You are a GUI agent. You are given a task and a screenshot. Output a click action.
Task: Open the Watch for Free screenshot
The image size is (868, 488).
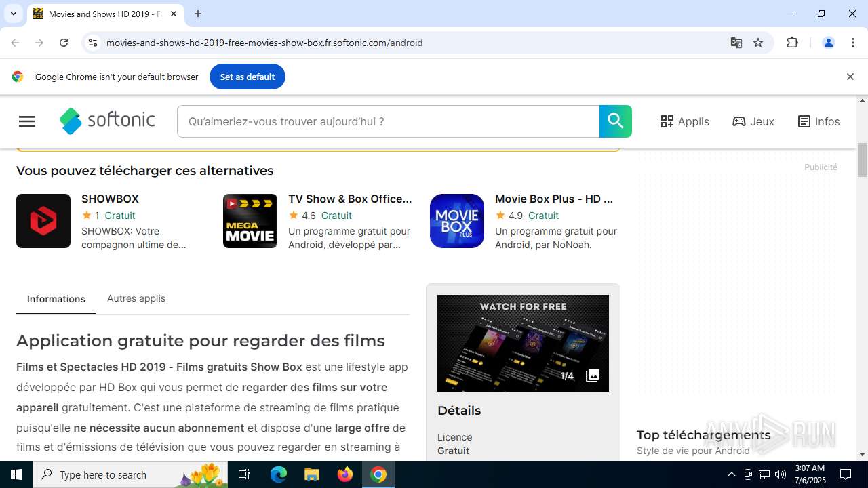point(523,343)
